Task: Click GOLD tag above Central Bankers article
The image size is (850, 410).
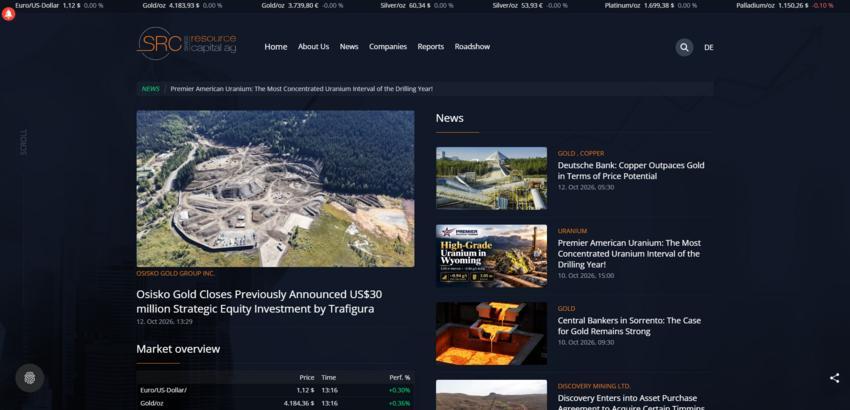Action: pos(566,309)
